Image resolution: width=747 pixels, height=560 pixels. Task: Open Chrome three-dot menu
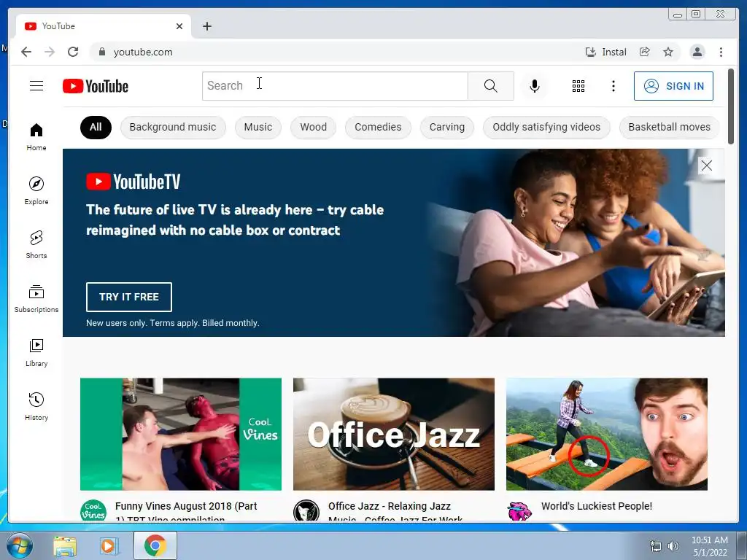tap(721, 52)
